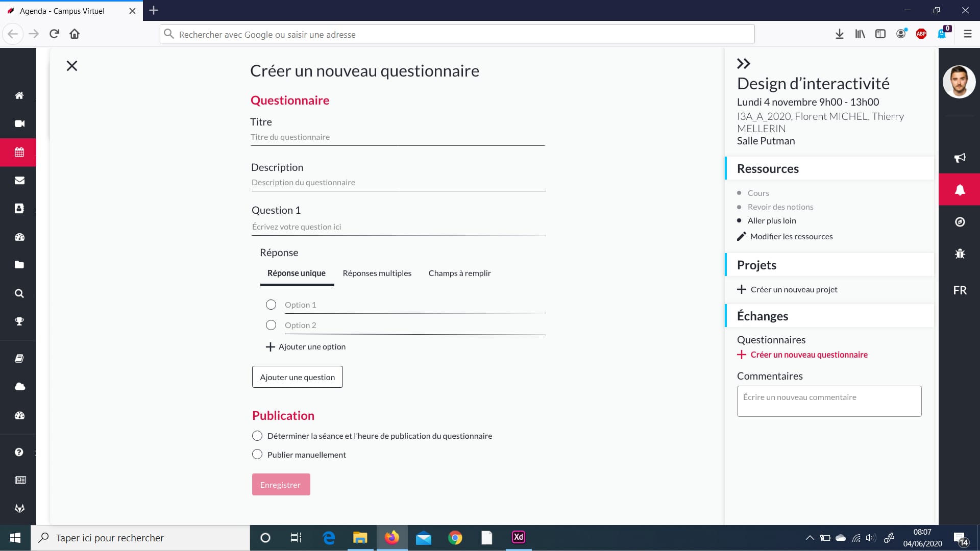Open the FR language selector

pyautogui.click(x=960, y=290)
